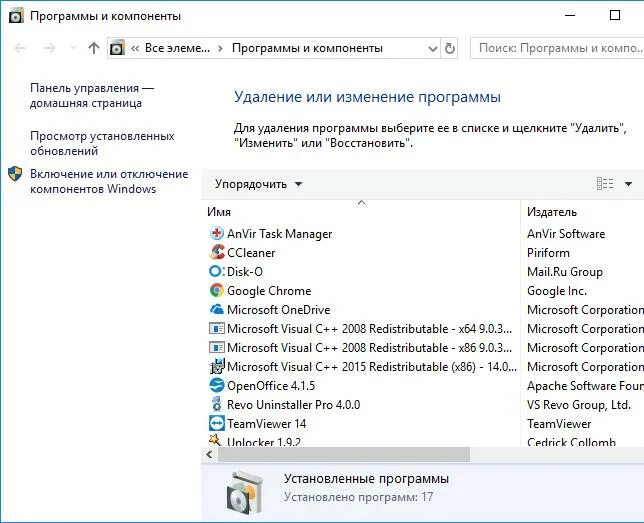The image size is (644, 523).
Task: Click publisher Apache Software Foundation
Action: [x=585, y=385]
